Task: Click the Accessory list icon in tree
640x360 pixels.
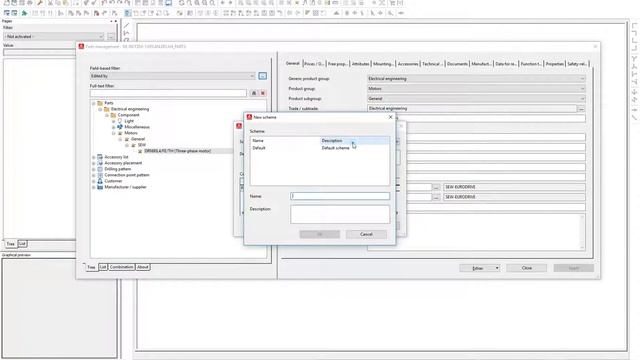Action: [100, 157]
